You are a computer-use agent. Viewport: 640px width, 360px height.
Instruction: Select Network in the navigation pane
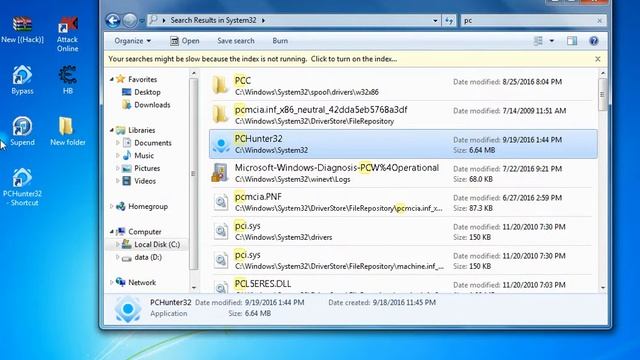142,282
